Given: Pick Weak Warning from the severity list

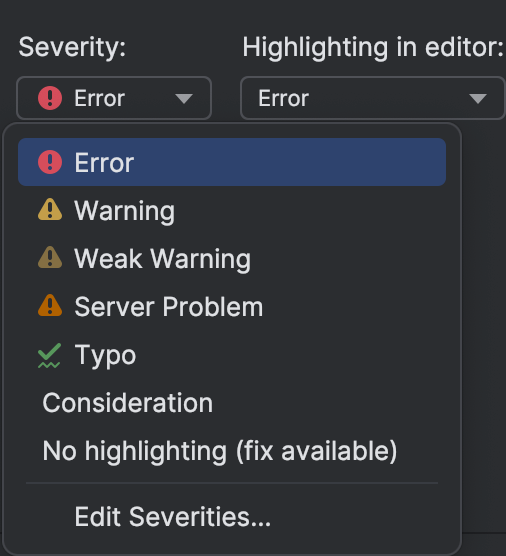Looking at the screenshot, I should [232, 258].
